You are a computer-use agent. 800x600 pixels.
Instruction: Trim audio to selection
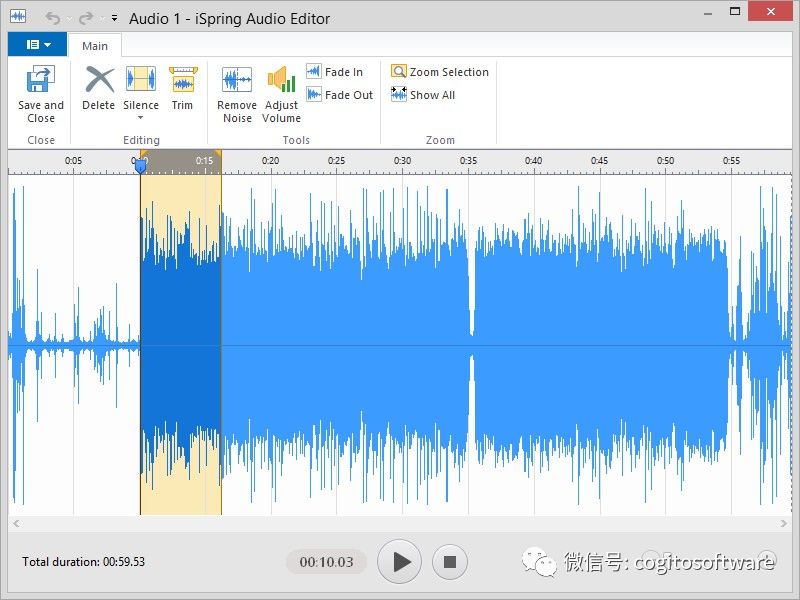[x=182, y=88]
